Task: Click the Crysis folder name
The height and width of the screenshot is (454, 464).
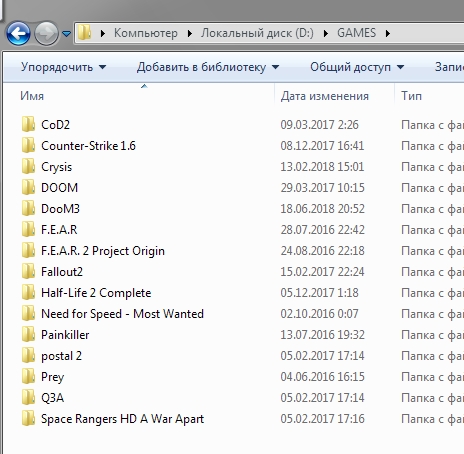Action: coord(56,167)
